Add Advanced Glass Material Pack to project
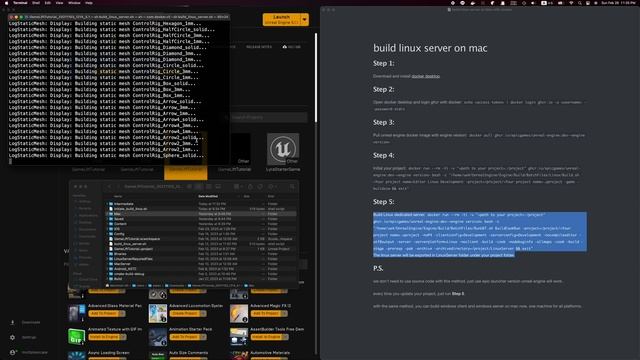This screenshot has height=360, width=640. [x=103, y=313]
